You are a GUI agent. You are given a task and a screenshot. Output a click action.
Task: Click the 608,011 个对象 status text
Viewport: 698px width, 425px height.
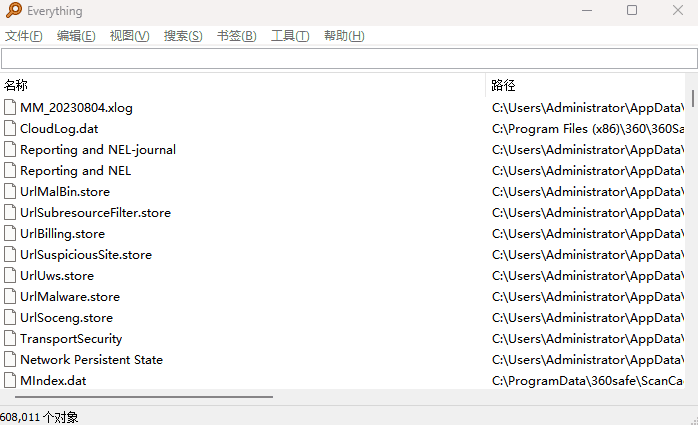tap(39, 417)
